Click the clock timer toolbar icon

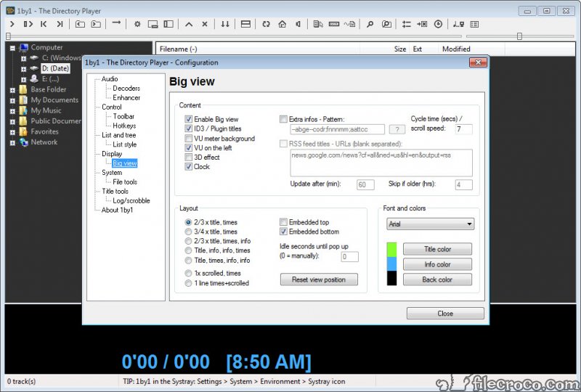[438, 24]
